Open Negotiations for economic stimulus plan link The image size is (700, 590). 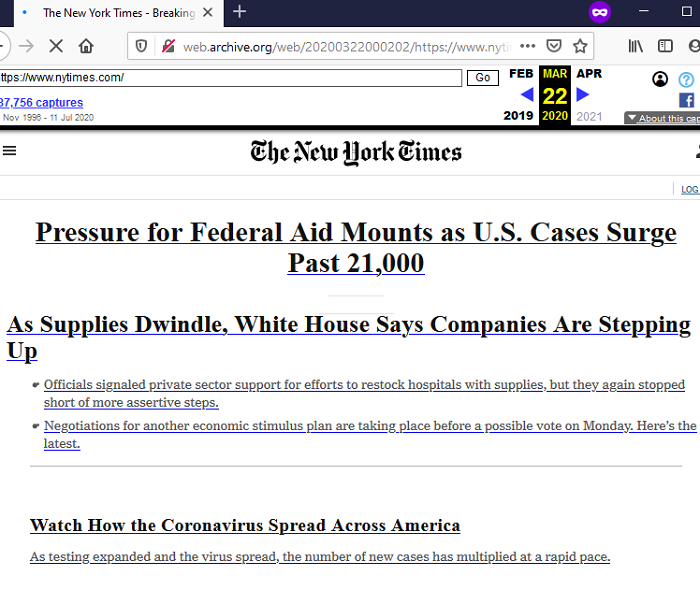[x=370, y=434]
